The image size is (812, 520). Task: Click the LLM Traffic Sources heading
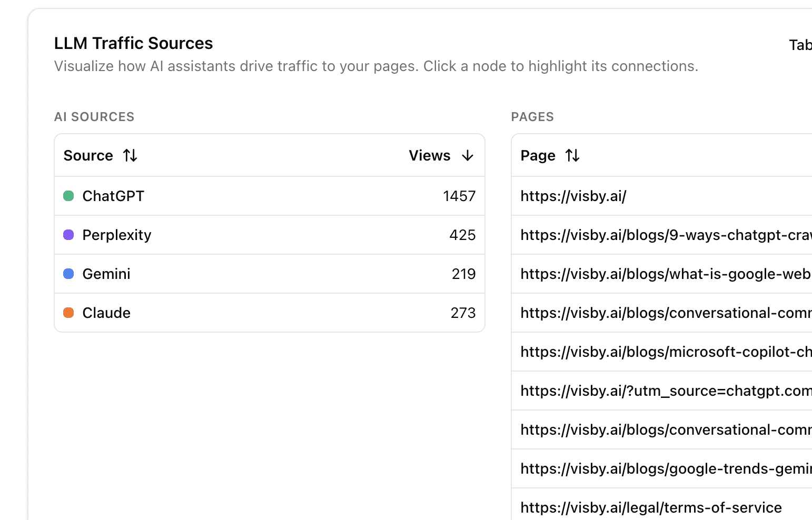click(134, 43)
